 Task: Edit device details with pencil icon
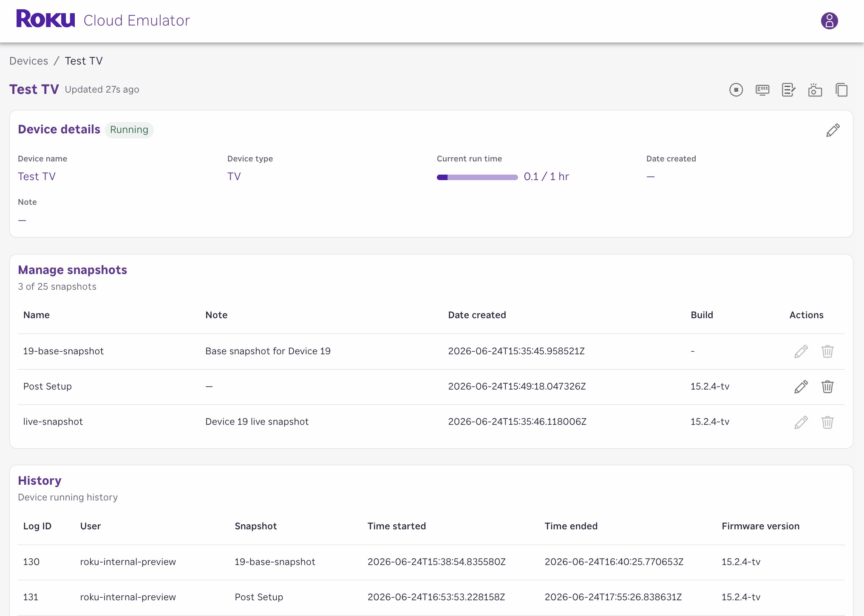coord(833,130)
